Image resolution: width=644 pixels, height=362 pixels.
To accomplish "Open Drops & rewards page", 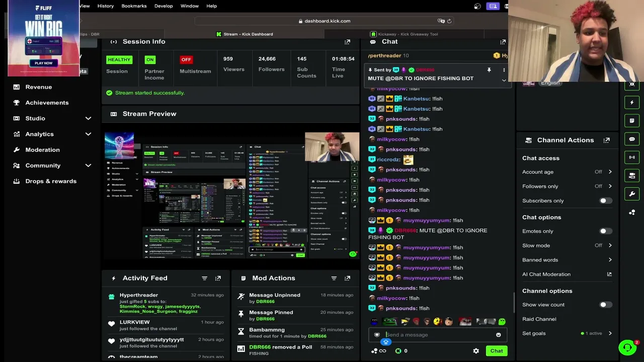I will click(45, 181).
